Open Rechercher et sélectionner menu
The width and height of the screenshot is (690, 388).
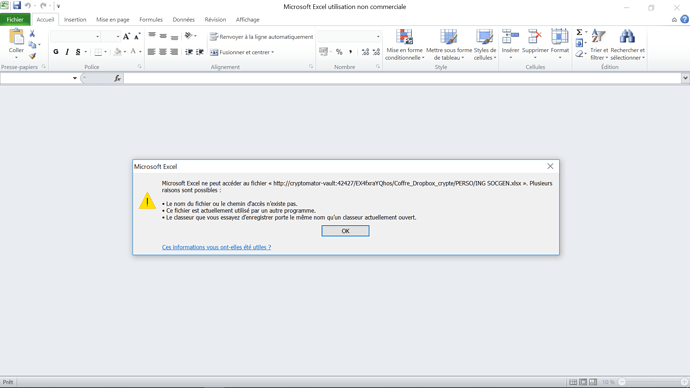[x=628, y=44]
